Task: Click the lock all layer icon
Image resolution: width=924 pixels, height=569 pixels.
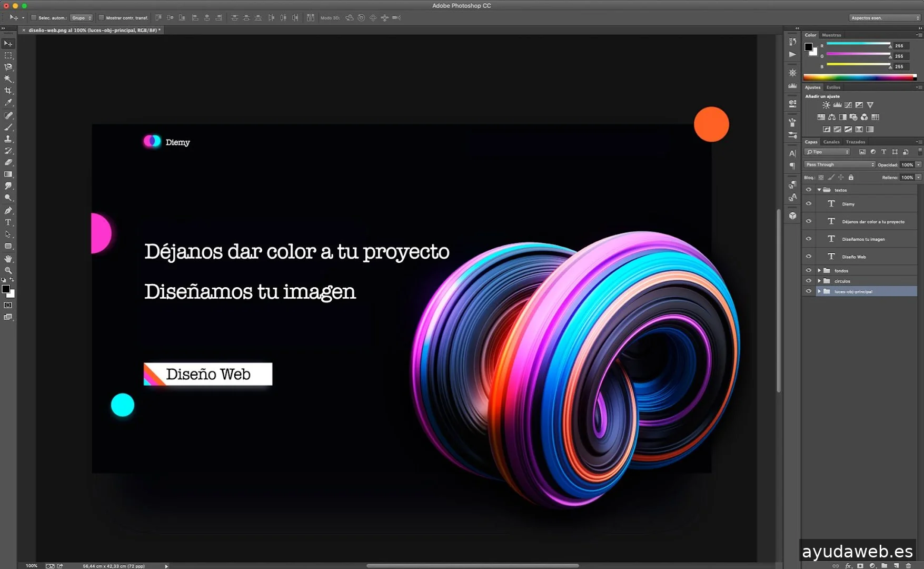Action: point(851,178)
